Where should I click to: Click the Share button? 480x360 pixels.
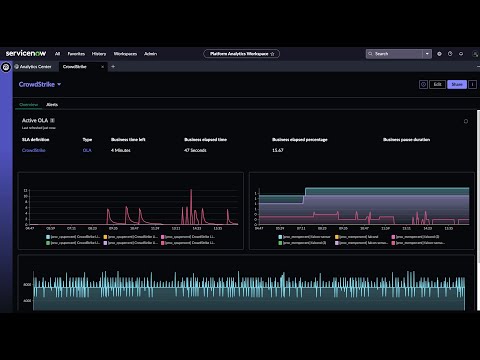tap(457, 85)
